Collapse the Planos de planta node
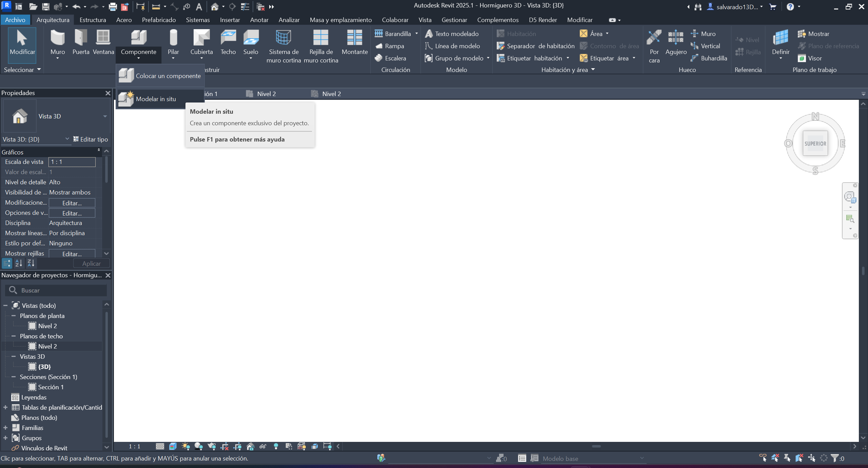868x468 pixels. coord(14,316)
